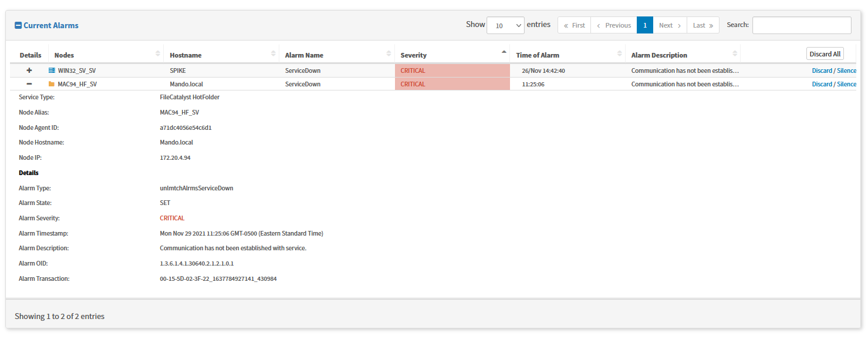Collapse the Current Alarms panel
This screenshot has height=339, width=868.
tap(18, 26)
